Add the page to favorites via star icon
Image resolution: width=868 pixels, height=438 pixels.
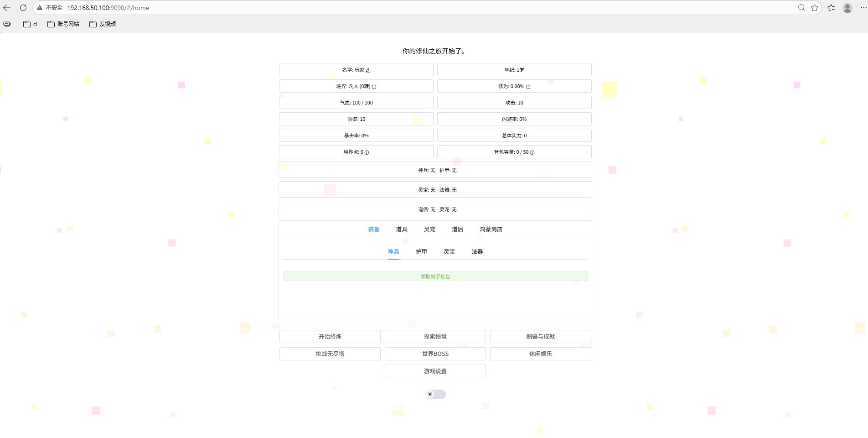click(815, 8)
